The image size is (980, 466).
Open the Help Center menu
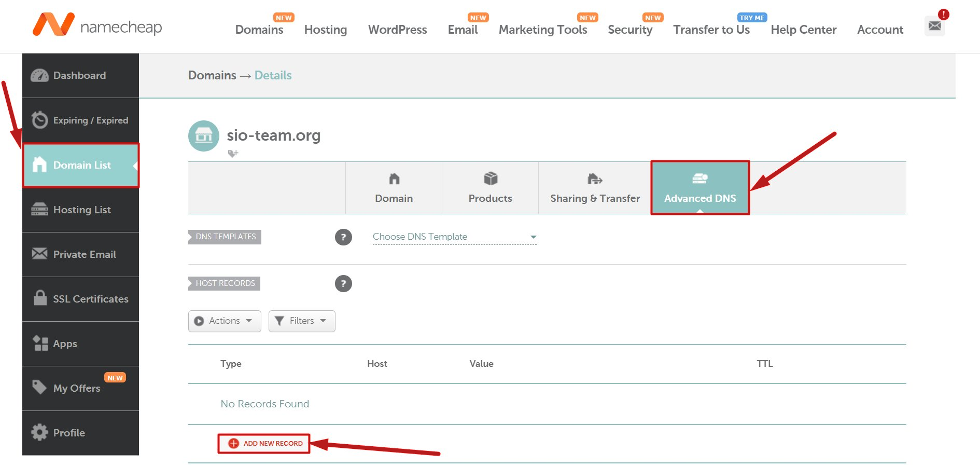pyautogui.click(x=804, y=30)
